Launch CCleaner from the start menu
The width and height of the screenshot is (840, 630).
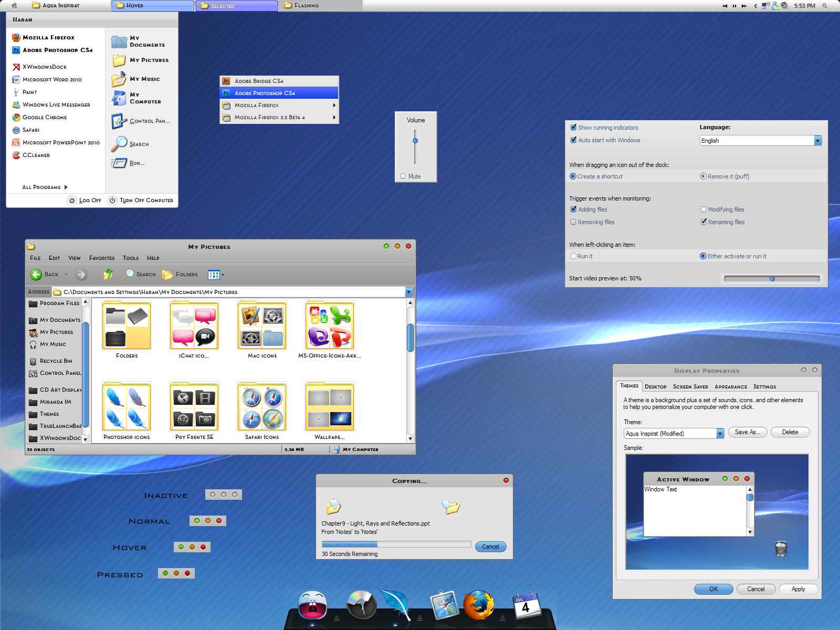point(31,155)
